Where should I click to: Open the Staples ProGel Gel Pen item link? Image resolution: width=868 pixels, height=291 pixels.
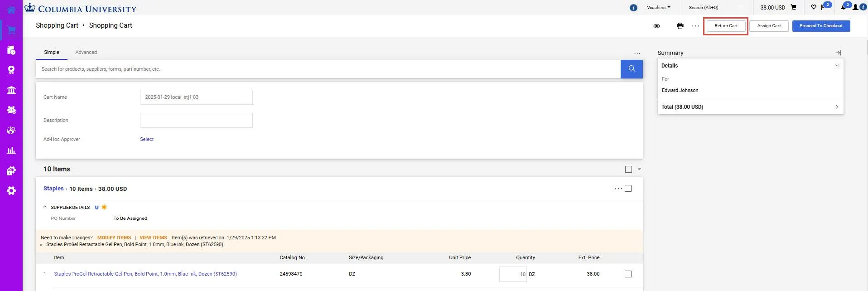[145, 274]
